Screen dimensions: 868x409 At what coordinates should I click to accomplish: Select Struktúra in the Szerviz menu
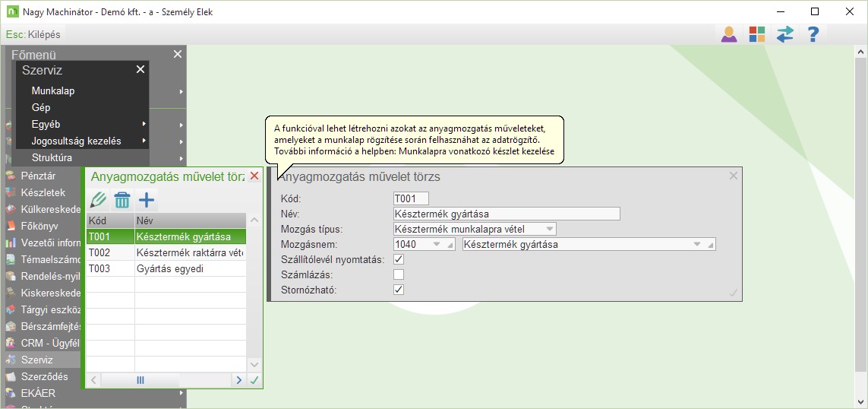[52, 157]
